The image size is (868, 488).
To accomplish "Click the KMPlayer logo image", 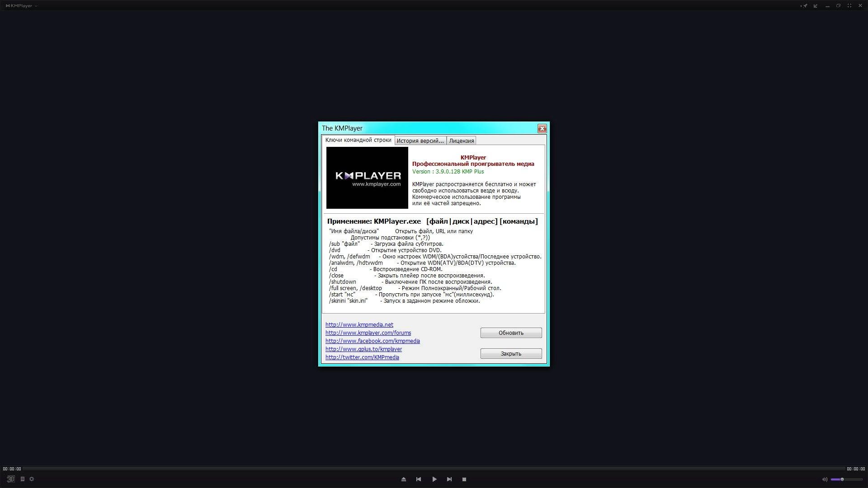I will click(367, 178).
